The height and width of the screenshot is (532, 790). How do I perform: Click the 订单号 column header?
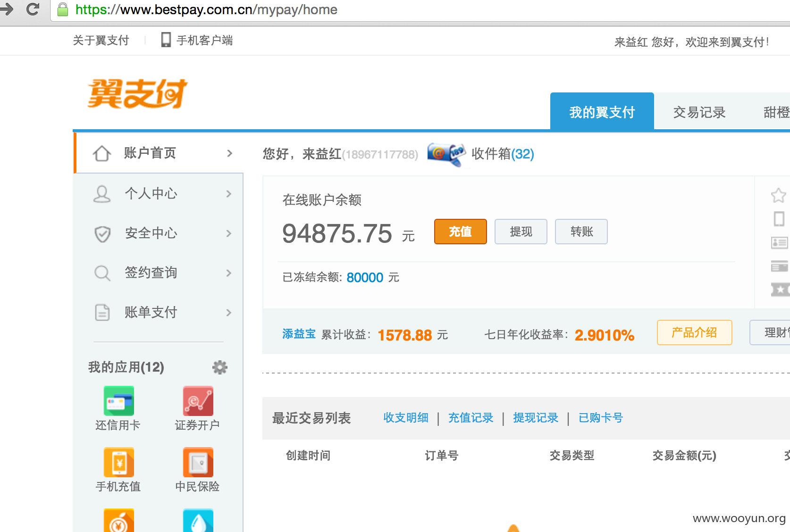pos(442,455)
